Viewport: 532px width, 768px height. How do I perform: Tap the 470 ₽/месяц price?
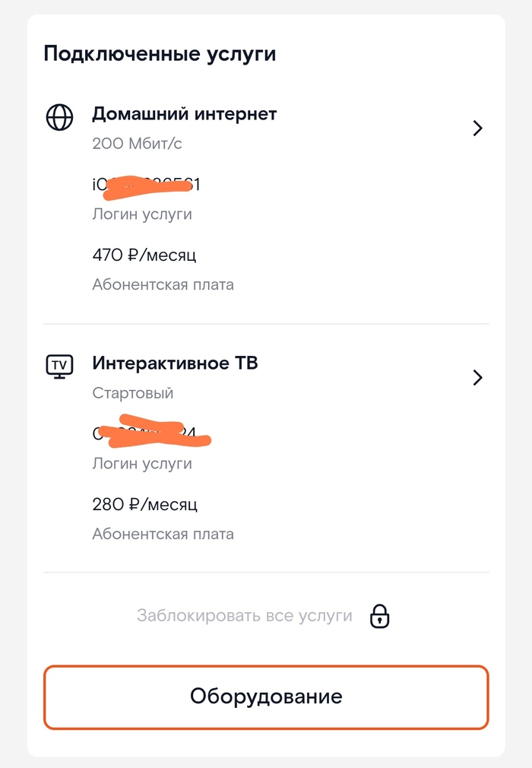(x=144, y=255)
